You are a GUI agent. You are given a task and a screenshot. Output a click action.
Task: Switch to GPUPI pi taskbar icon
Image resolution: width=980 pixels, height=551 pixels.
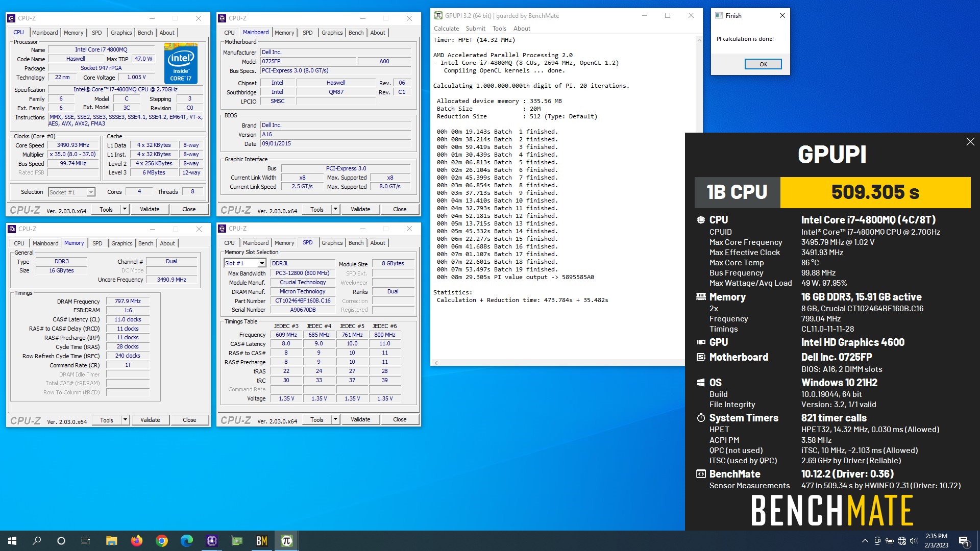pos(286,541)
